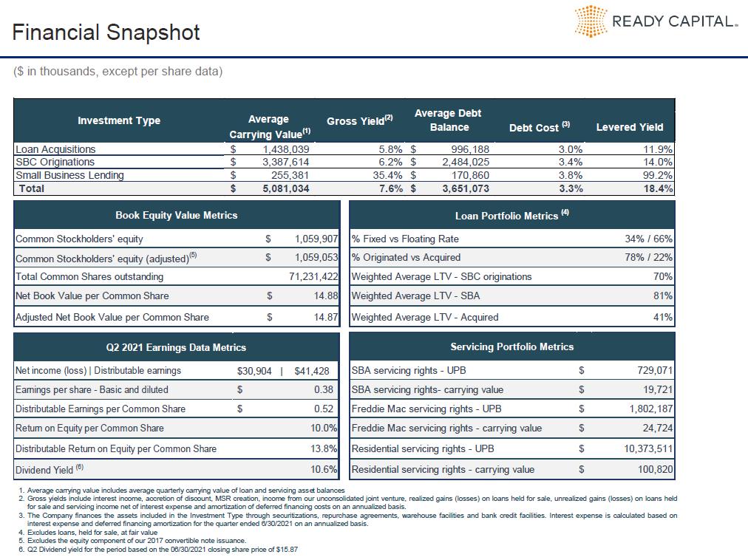Select Freddie Mac servicing rights - carrying value label
The height and width of the screenshot is (560, 748).
tap(446, 428)
